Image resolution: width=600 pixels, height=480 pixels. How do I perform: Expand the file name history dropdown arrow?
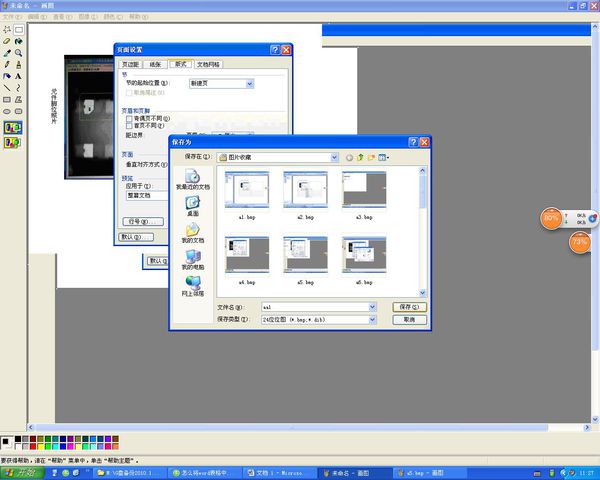pos(372,307)
